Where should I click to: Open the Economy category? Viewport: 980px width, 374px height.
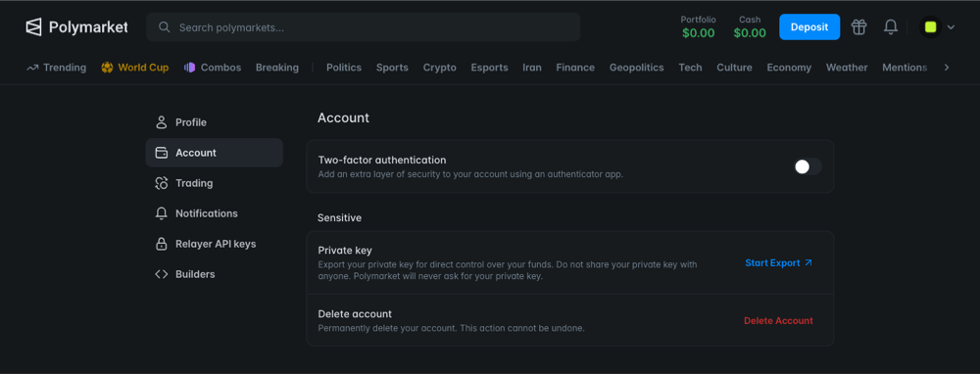click(x=789, y=68)
